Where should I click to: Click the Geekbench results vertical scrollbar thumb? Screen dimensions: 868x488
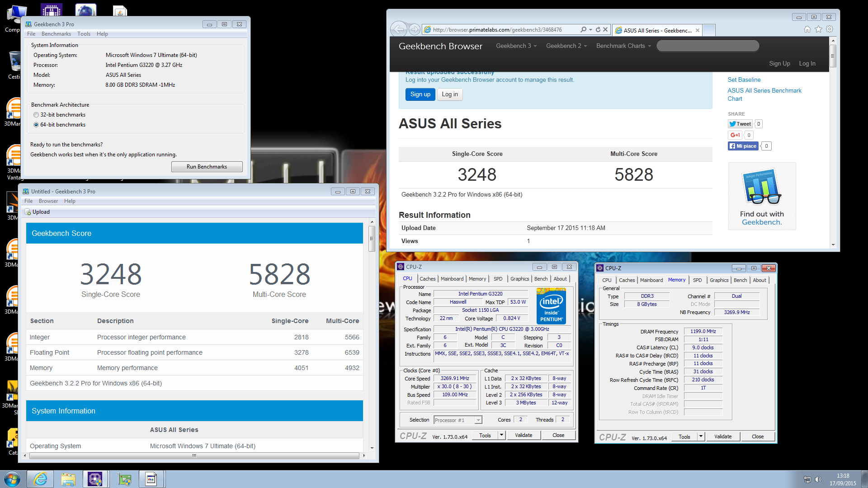pyautogui.click(x=372, y=238)
